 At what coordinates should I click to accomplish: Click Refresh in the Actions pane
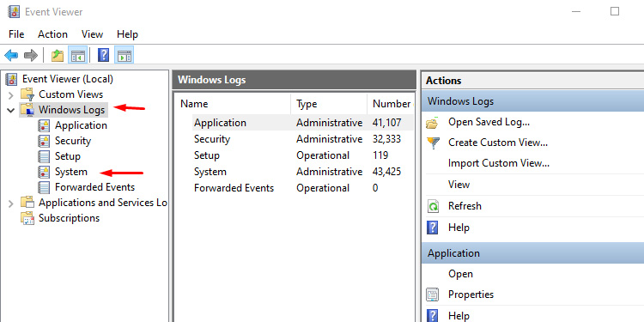click(465, 206)
